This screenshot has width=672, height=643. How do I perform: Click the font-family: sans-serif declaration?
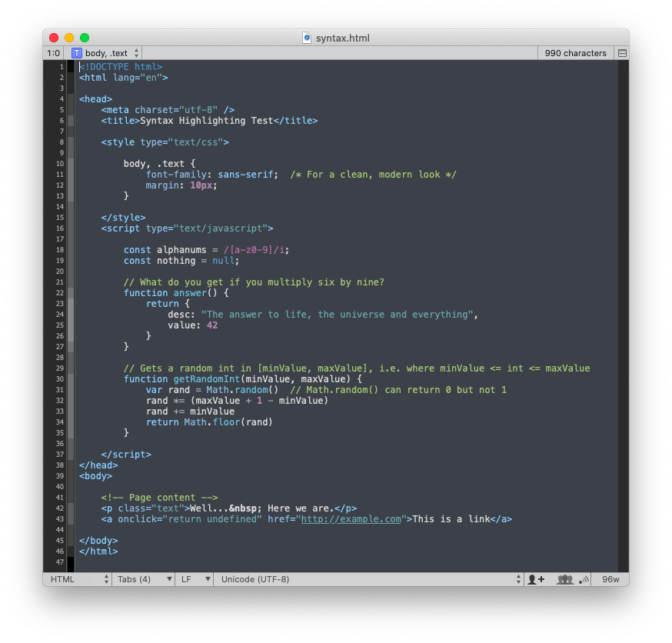pyautogui.click(x=211, y=175)
